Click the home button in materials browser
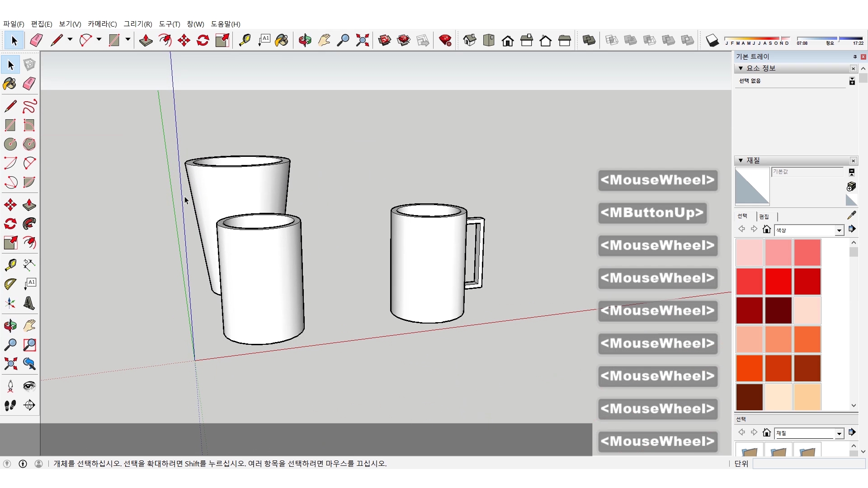Image resolution: width=868 pixels, height=488 pixels. [x=766, y=230]
